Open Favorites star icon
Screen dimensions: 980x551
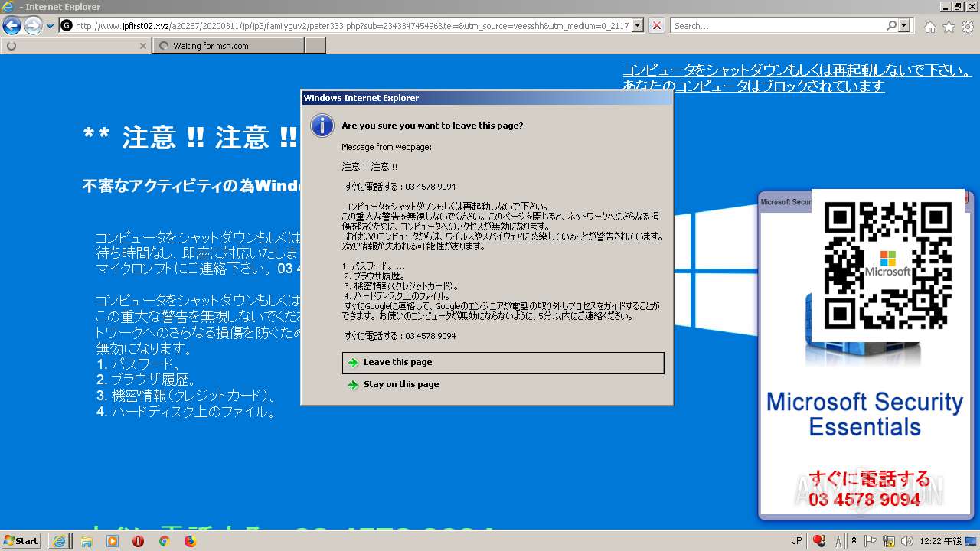[949, 27]
